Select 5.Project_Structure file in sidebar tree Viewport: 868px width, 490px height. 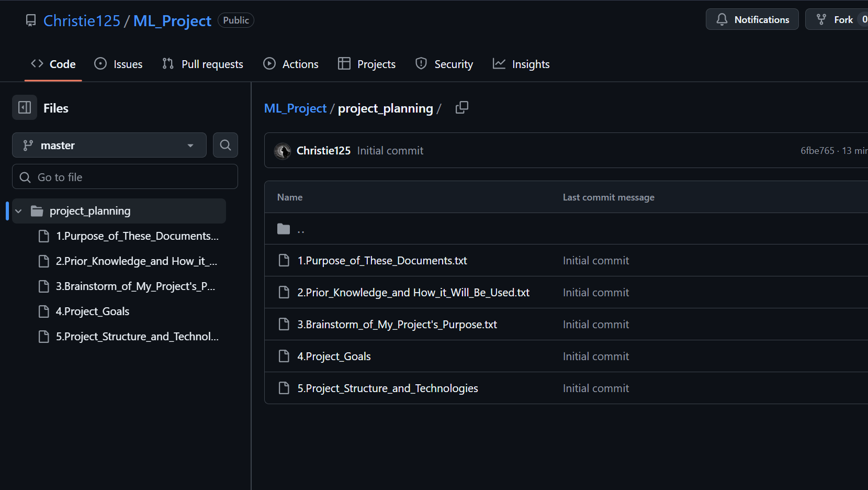tap(137, 337)
